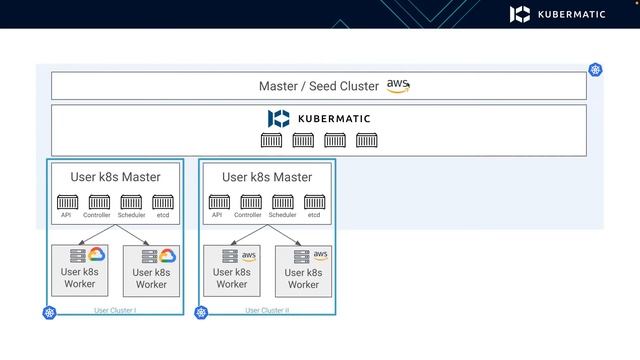Click 'API' label in User Cluster I
Screen dimensions: 640x360
click(66, 215)
